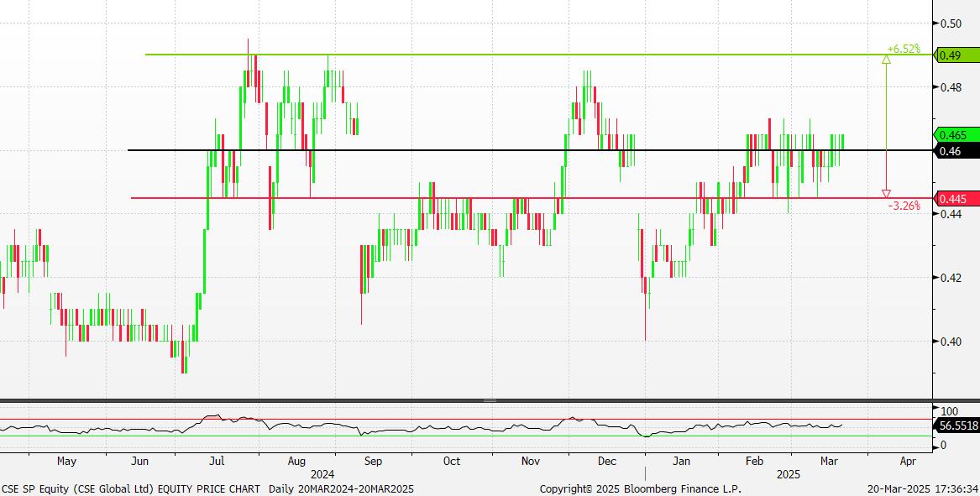Select the green resistance horizontal line
The image size is (980, 496).
pos(504,55)
